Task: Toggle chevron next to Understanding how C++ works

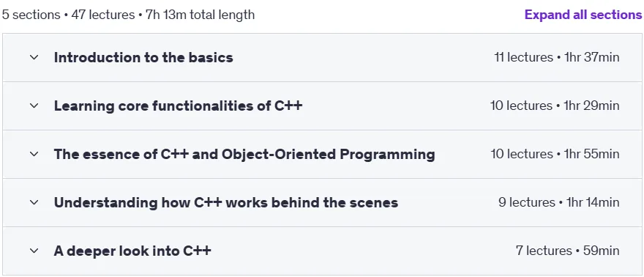Action: click(x=34, y=202)
